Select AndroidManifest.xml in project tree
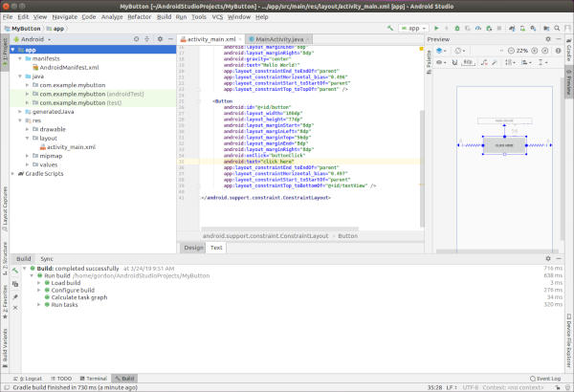 67,68
